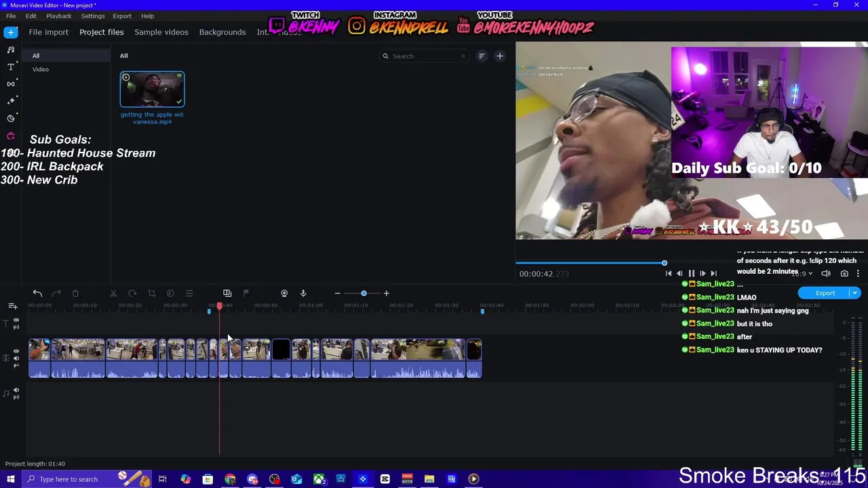Open the Transitions sidebar tab
Viewport: 868px width, 488px height.
(11, 83)
